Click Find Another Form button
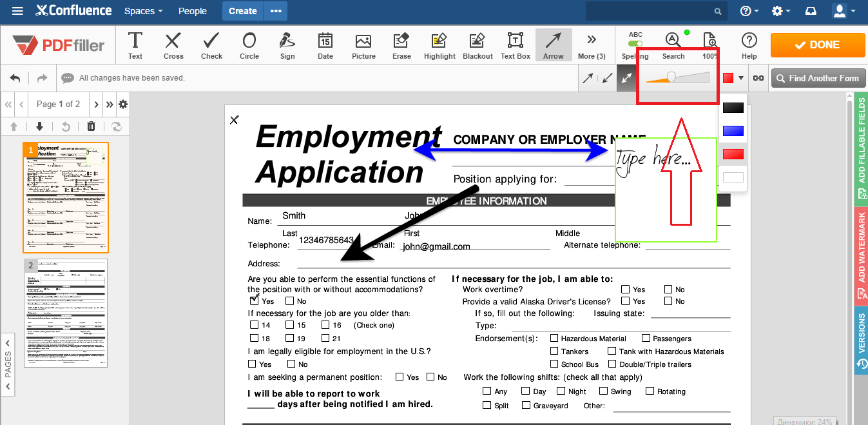The image size is (868, 425). coord(817,78)
